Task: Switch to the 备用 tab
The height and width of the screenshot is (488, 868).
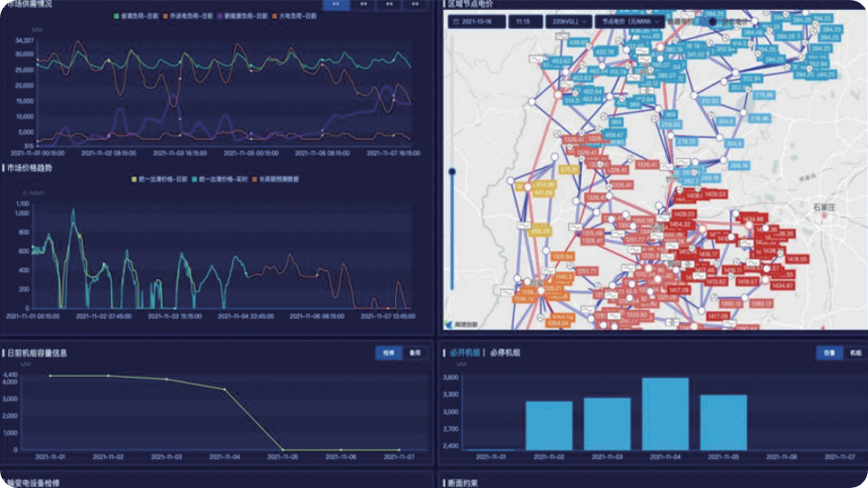Action: pos(414,353)
